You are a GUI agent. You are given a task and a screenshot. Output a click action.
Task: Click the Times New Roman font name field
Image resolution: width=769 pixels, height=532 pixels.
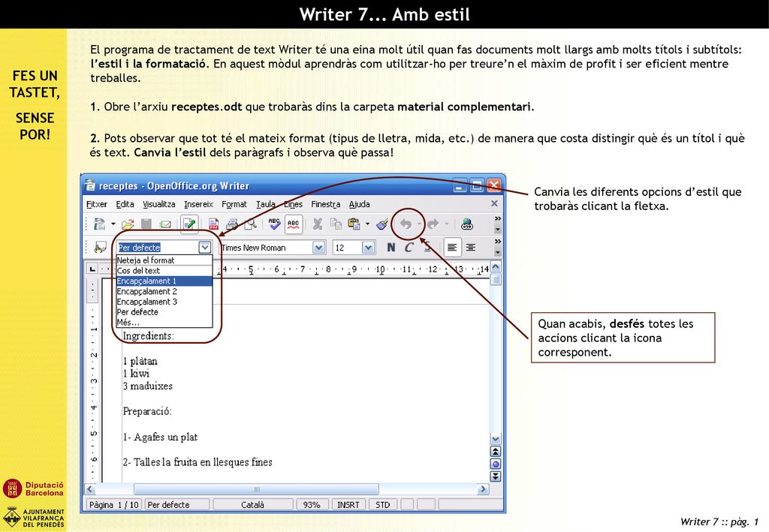(x=267, y=248)
